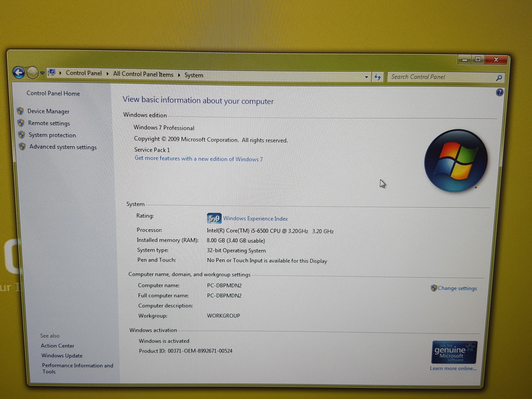Screen dimensions: 532x399
Task: Open the recent pages dropdown arrow
Action: [x=42, y=73]
